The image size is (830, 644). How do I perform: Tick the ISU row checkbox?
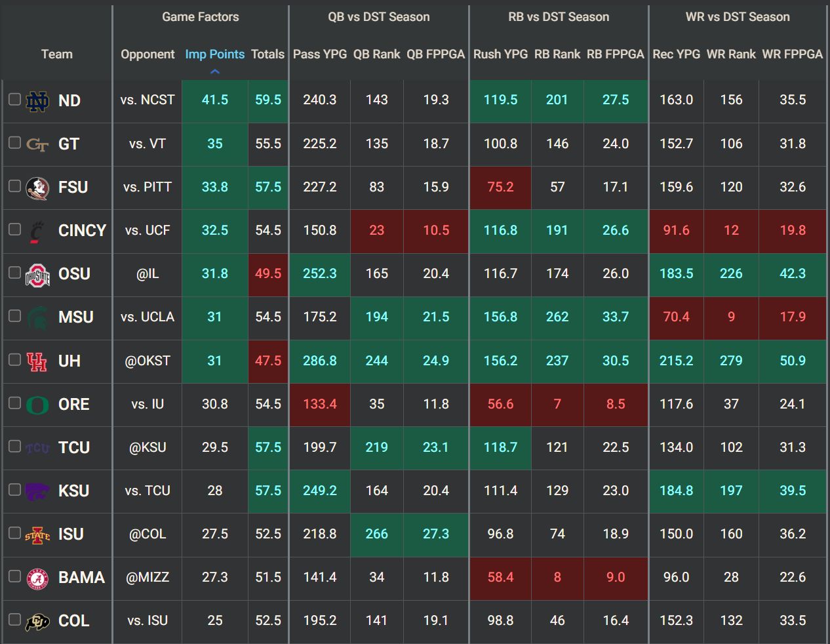click(x=14, y=533)
